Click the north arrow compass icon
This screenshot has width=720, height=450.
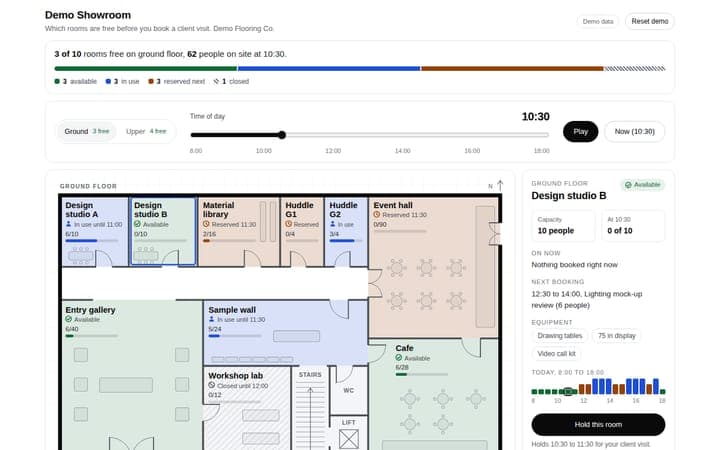[500, 185]
